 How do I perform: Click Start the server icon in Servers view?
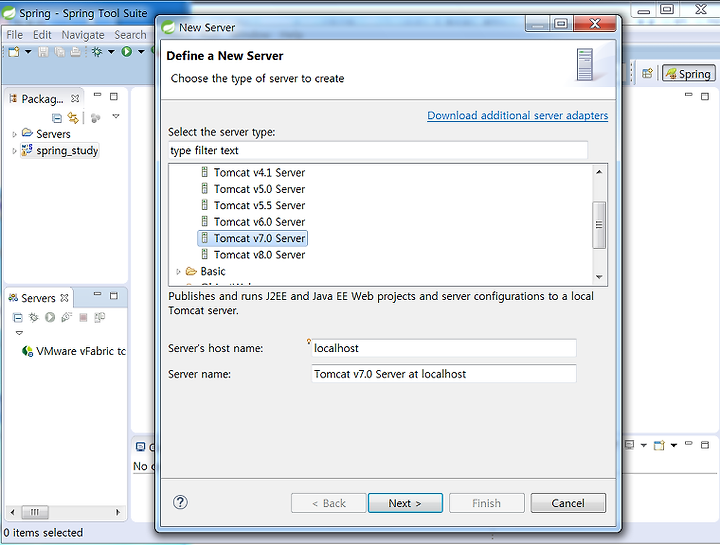[50, 317]
